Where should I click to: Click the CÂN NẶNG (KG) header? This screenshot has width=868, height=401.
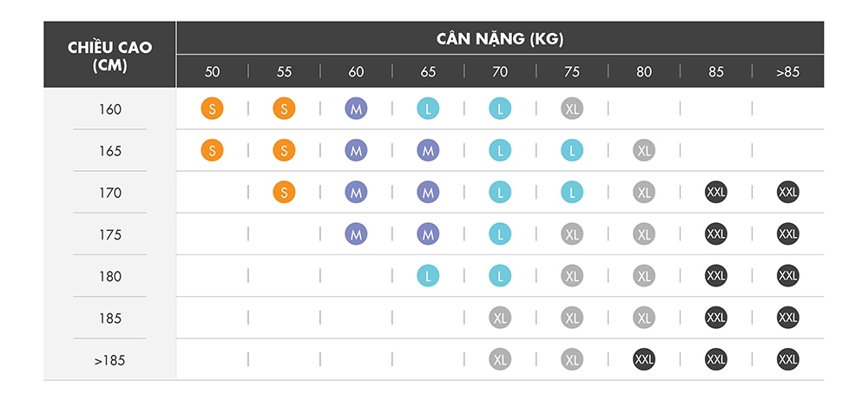click(500, 39)
